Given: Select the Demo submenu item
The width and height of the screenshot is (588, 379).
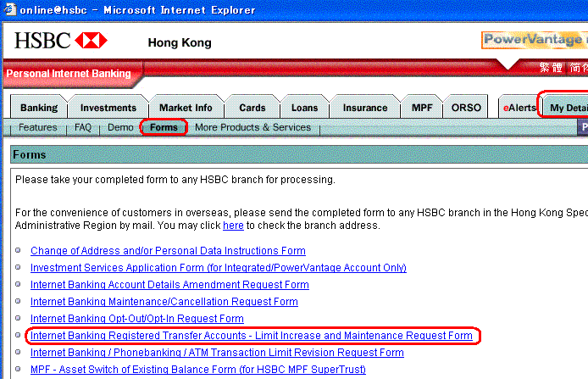Looking at the screenshot, I should point(120,127).
